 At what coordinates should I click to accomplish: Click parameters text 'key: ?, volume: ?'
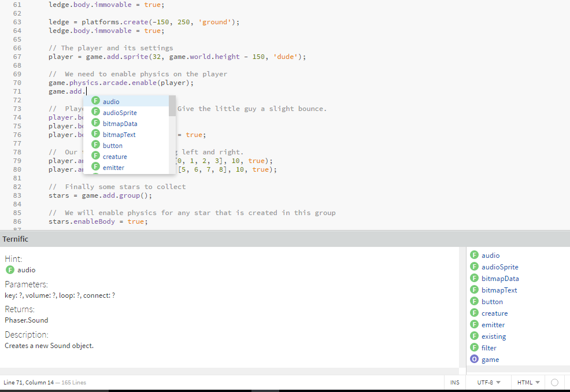(x=31, y=295)
